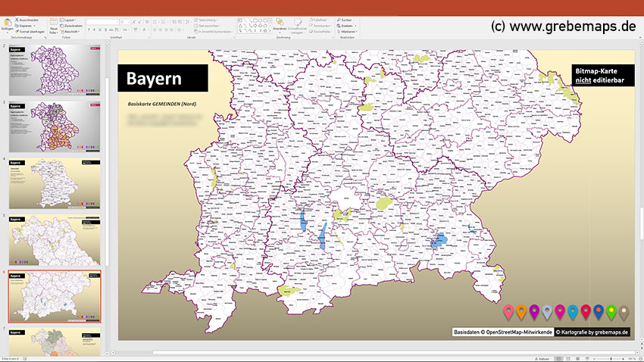644x362 pixels.
Task: Open the Layout dropdown
Action: 70,19
